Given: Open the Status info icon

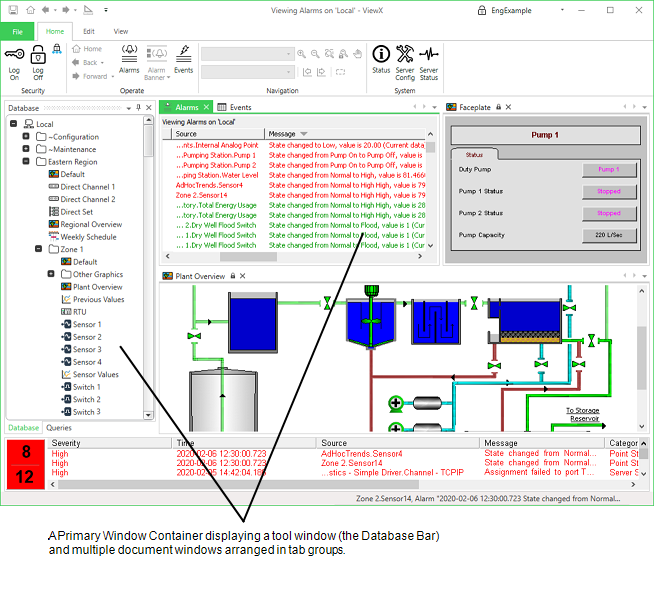Looking at the screenshot, I should pyautogui.click(x=381, y=54).
